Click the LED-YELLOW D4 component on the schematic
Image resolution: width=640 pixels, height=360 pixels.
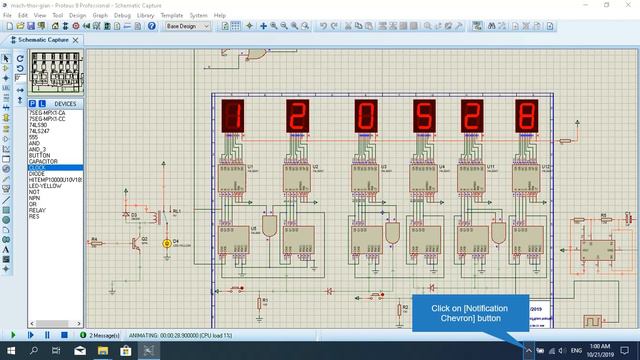167,244
